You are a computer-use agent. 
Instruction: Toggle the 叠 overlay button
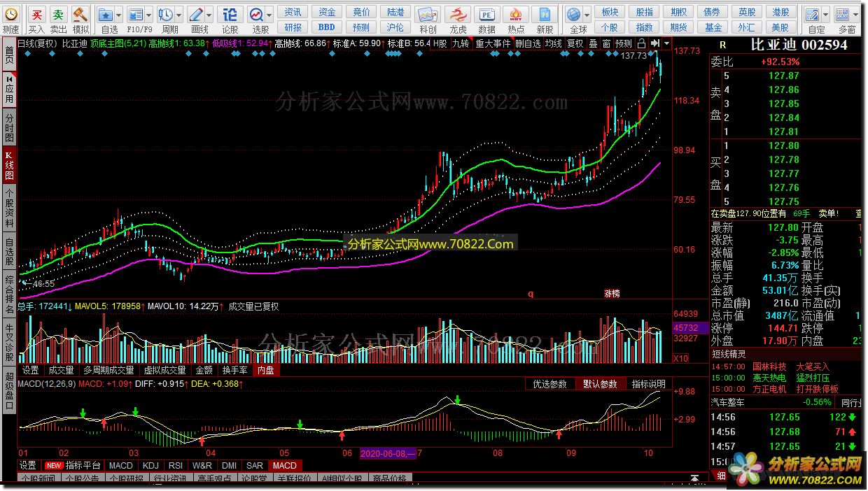click(593, 43)
